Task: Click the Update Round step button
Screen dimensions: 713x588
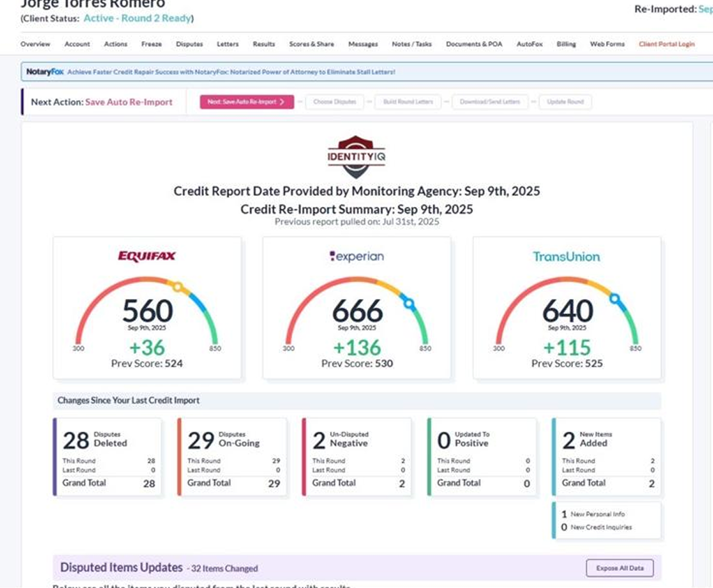Action: [565, 102]
